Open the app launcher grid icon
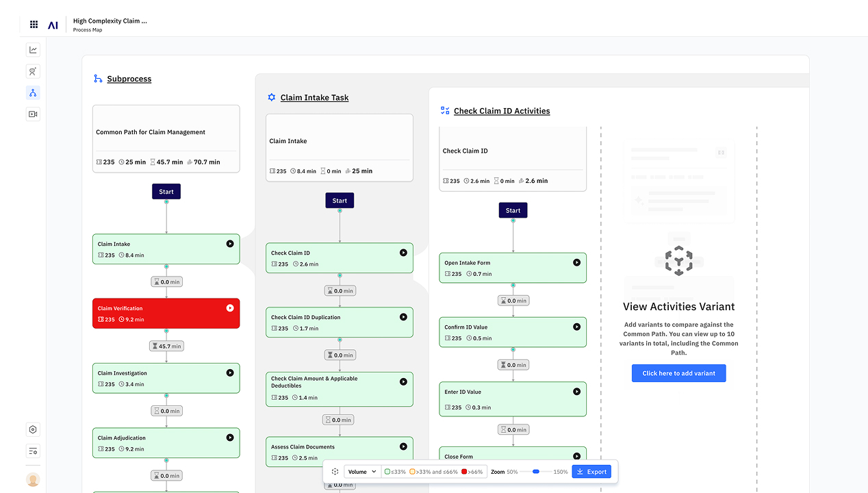The width and height of the screenshot is (868, 493). [x=34, y=25]
